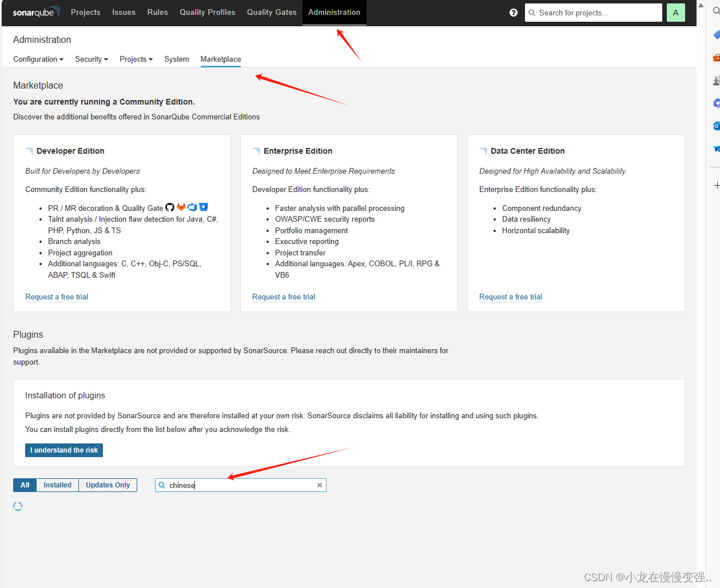
Task: Click the 'Branch analysis' list item
Action: 74,241
